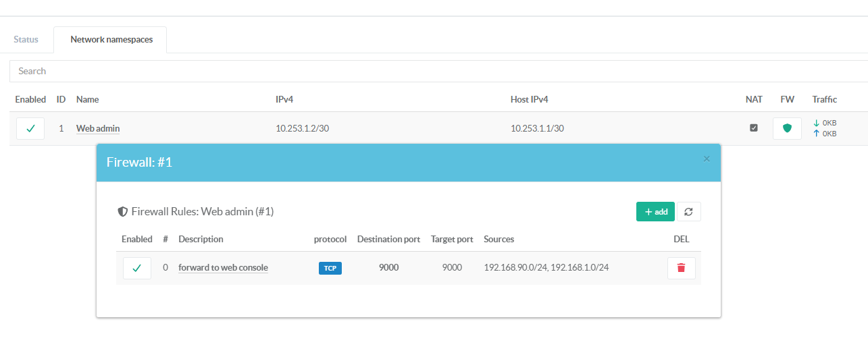Select the Network namespaces tab
The height and width of the screenshot is (357, 868).
111,39
